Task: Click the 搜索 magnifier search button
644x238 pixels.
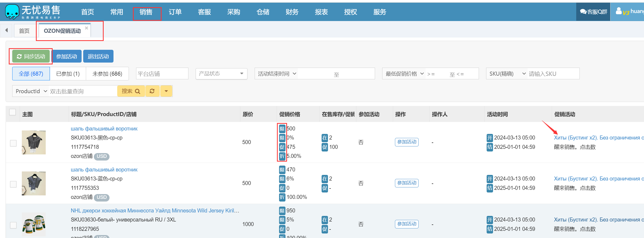Action: pos(131,91)
